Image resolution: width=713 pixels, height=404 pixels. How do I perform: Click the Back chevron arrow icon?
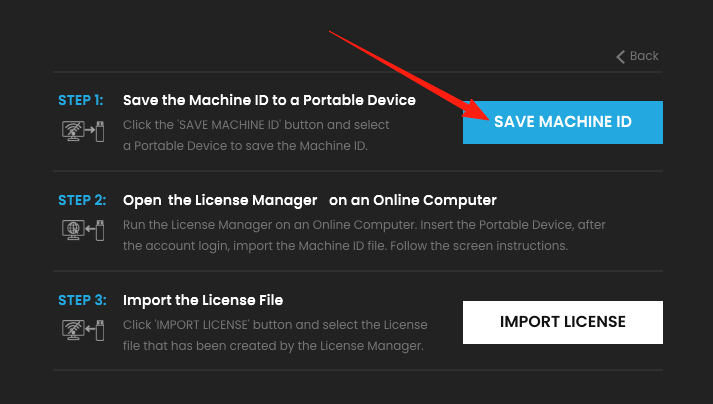tap(621, 57)
